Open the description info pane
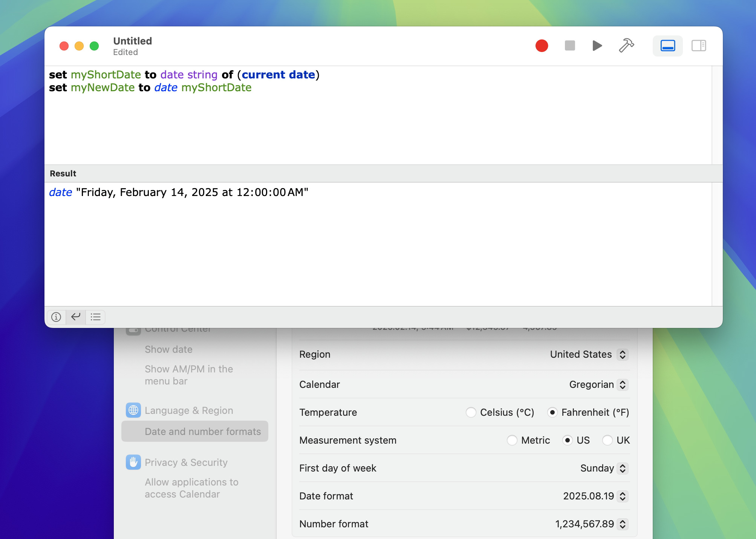The image size is (756, 539). 56,317
